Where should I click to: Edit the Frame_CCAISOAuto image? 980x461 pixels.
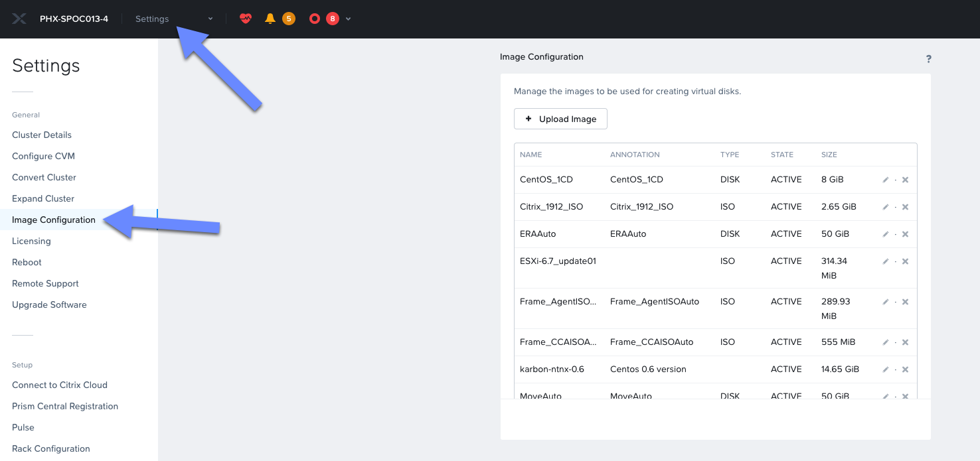885,342
